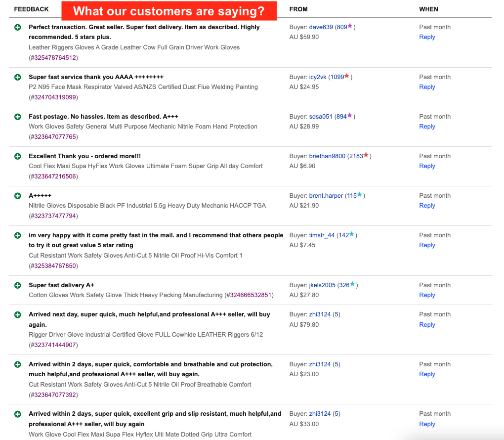Open feedback score 2183 for briethan9800
Image resolution: width=504 pixels, height=440 pixels.
point(356,156)
